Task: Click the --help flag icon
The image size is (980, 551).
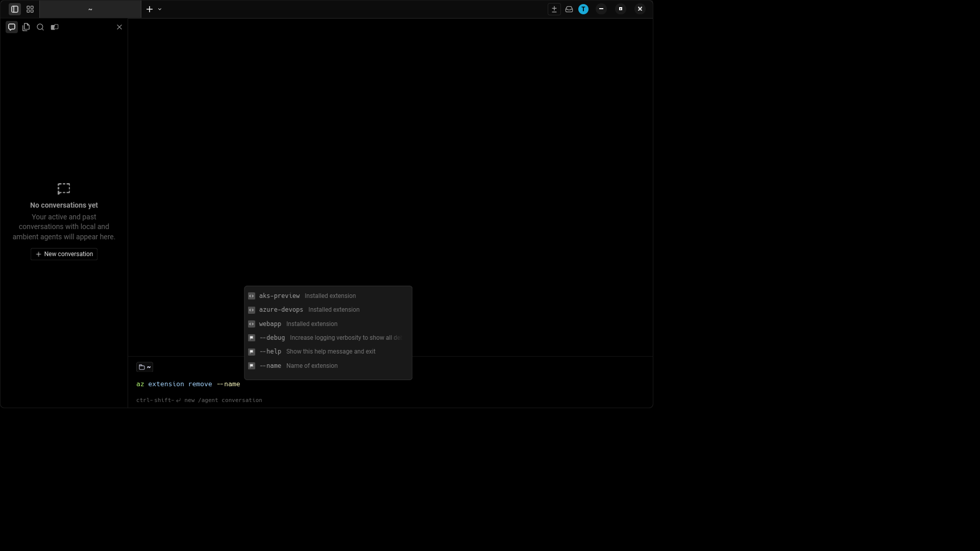Action: (252, 352)
